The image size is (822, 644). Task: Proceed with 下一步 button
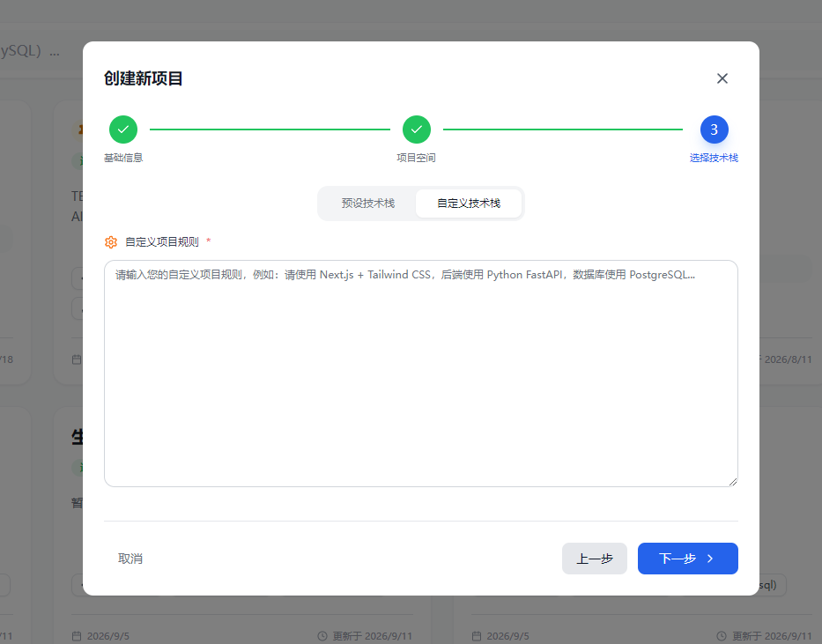tap(688, 559)
